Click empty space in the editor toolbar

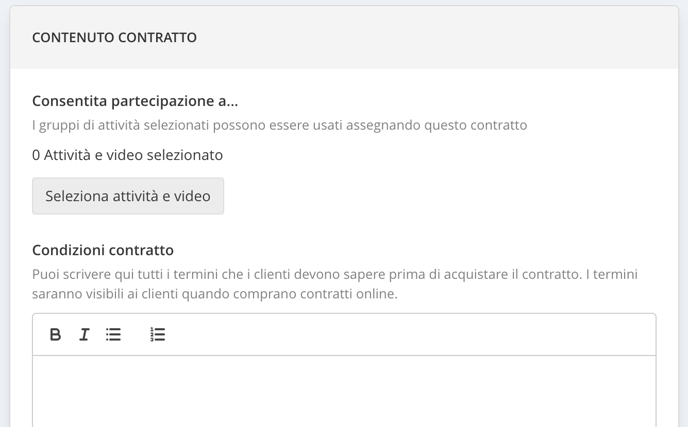(395, 334)
